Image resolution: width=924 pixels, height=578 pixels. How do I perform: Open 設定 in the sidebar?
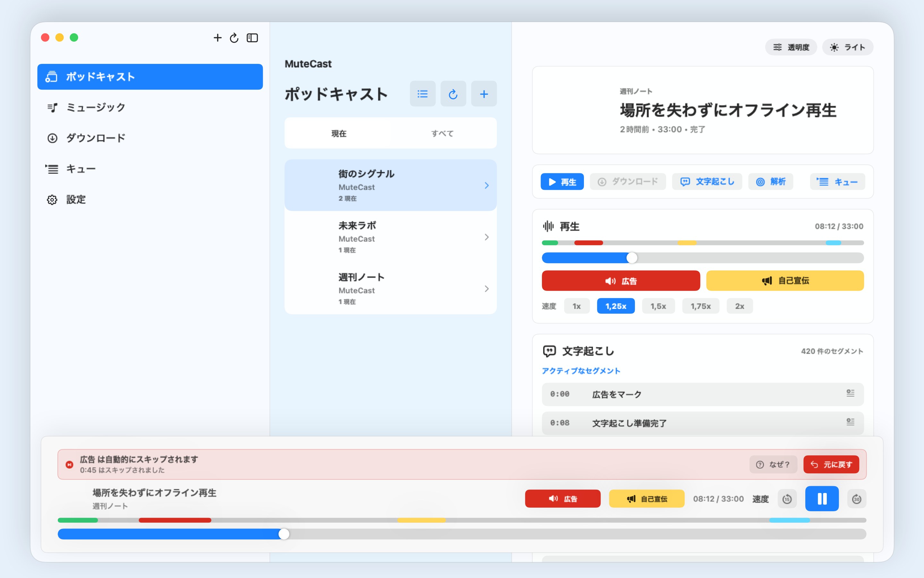(150, 199)
